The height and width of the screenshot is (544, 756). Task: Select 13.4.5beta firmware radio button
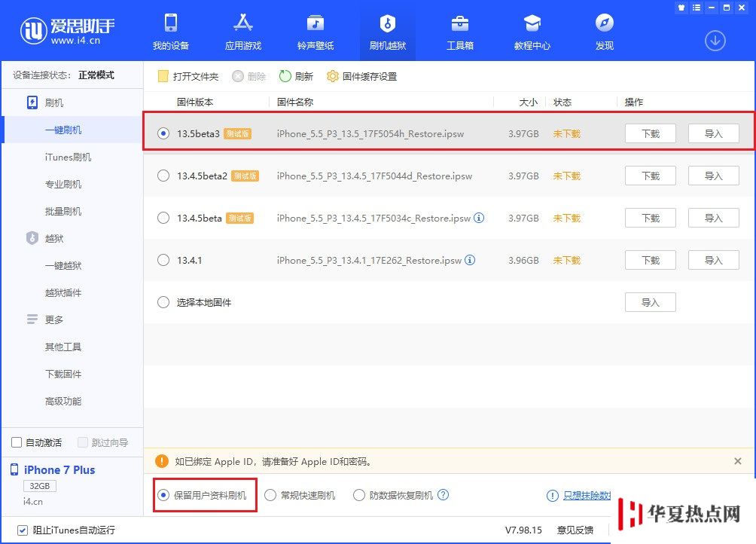point(163,218)
